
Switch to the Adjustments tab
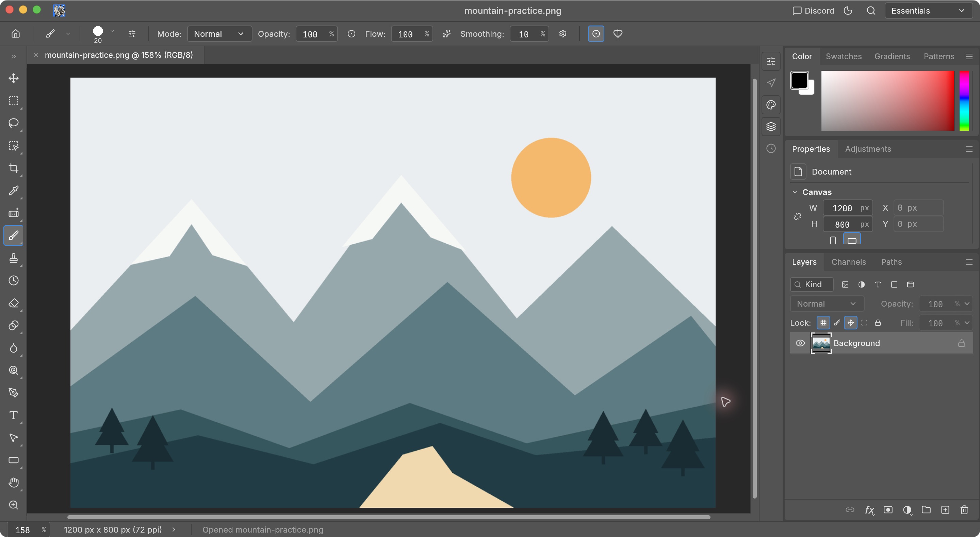click(868, 149)
